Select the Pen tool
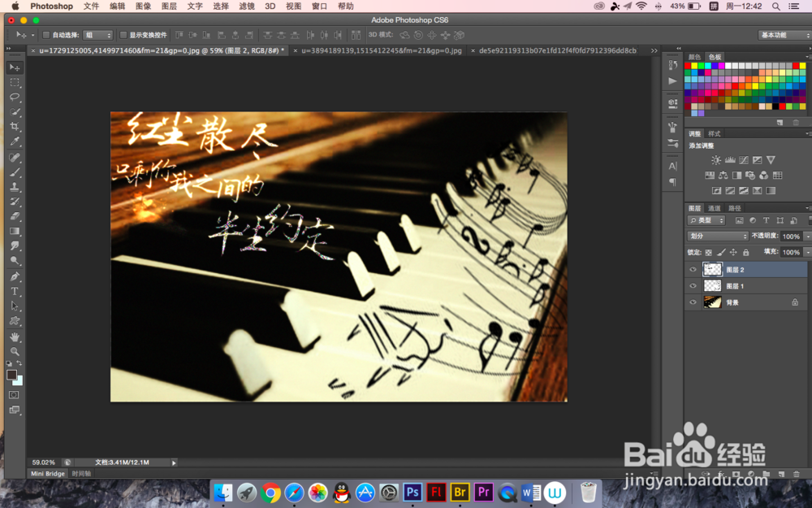Viewport: 812px width, 508px height. coord(15,277)
